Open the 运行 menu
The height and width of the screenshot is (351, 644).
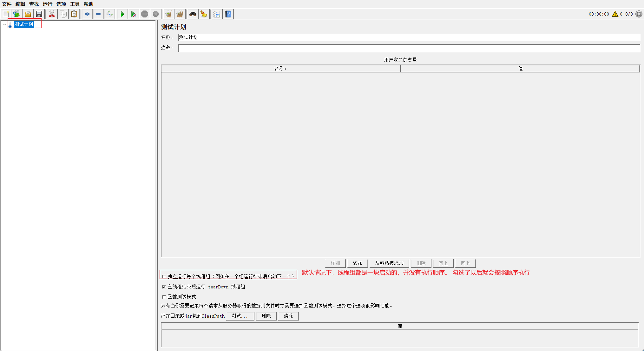(48, 4)
